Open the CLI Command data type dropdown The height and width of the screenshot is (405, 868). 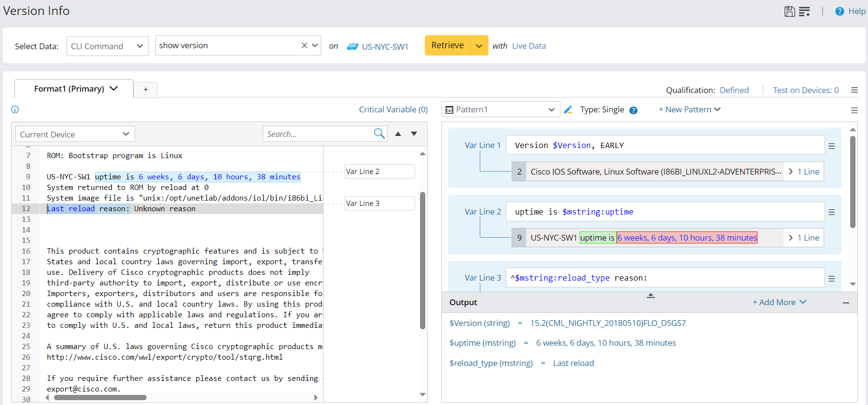107,46
